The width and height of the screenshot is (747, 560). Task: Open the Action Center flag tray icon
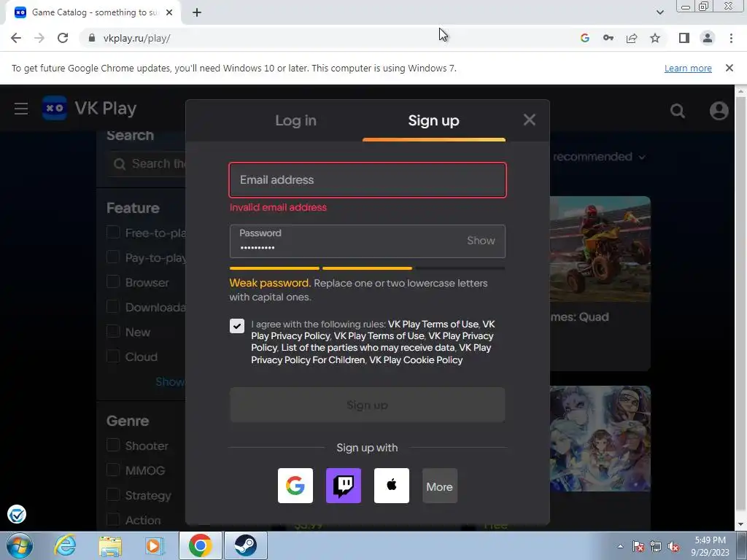638,546
